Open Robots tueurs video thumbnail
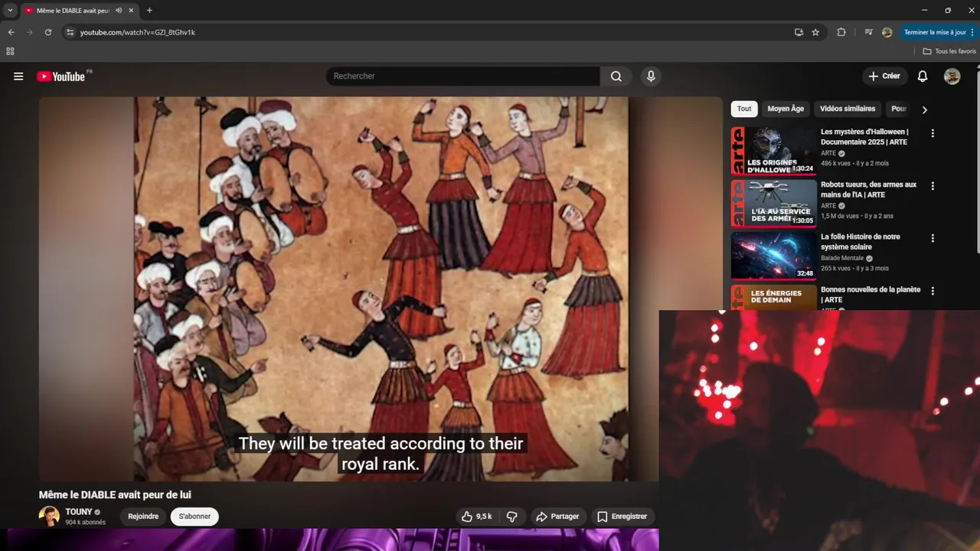 click(773, 204)
